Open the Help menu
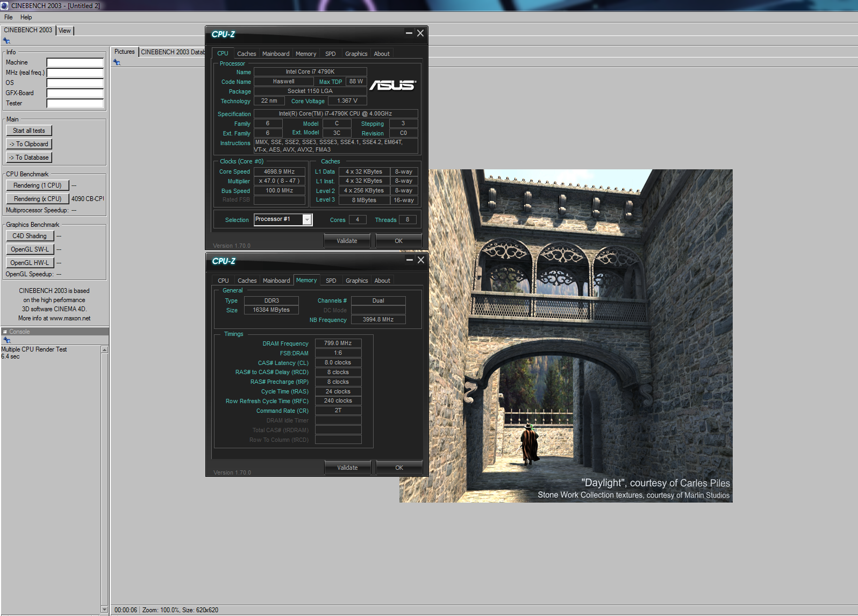The image size is (858, 616). pyautogui.click(x=26, y=17)
